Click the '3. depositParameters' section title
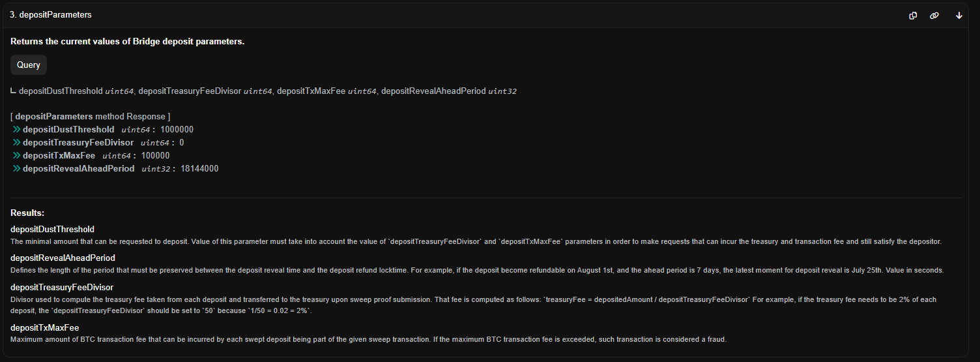This screenshot has width=980, height=362. [x=51, y=14]
